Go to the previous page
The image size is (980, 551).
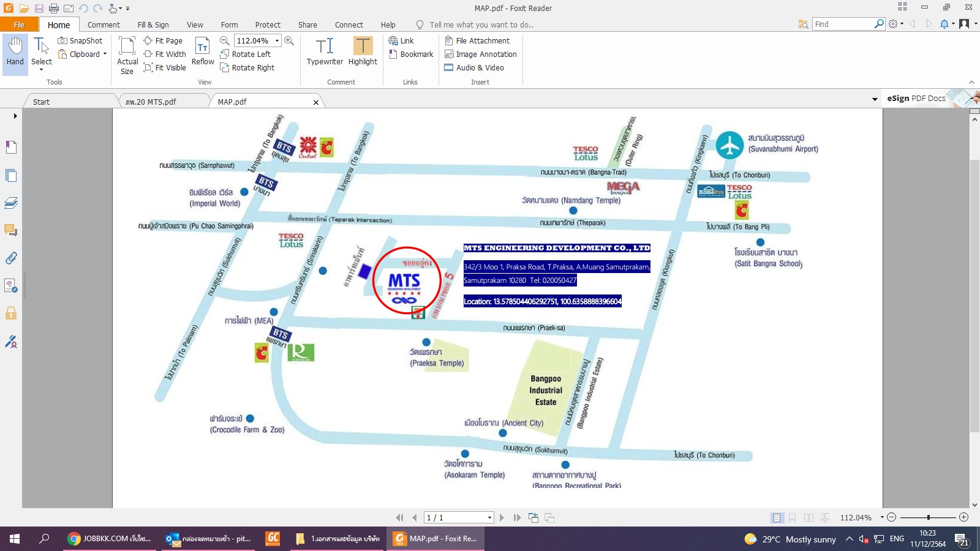pos(415,517)
